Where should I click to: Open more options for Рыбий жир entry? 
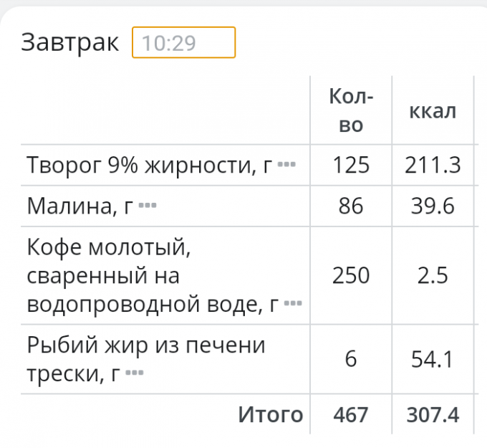pyautogui.click(x=135, y=373)
